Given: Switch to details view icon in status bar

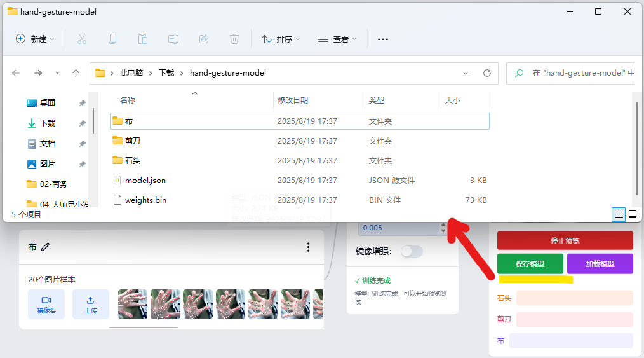Looking at the screenshot, I should pyautogui.click(x=619, y=214).
